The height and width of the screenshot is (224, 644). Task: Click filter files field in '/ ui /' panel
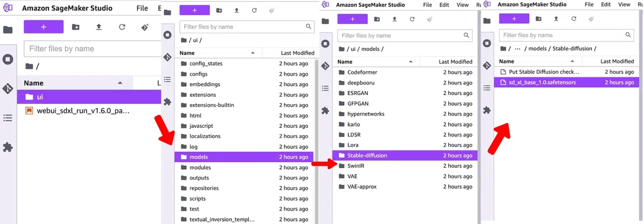(246, 26)
